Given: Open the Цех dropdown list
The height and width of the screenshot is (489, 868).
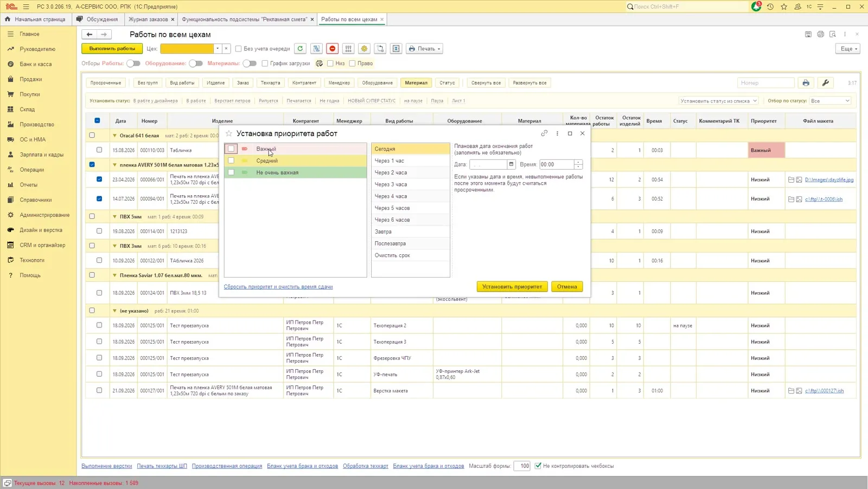Looking at the screenshot, I should (218, 49).
